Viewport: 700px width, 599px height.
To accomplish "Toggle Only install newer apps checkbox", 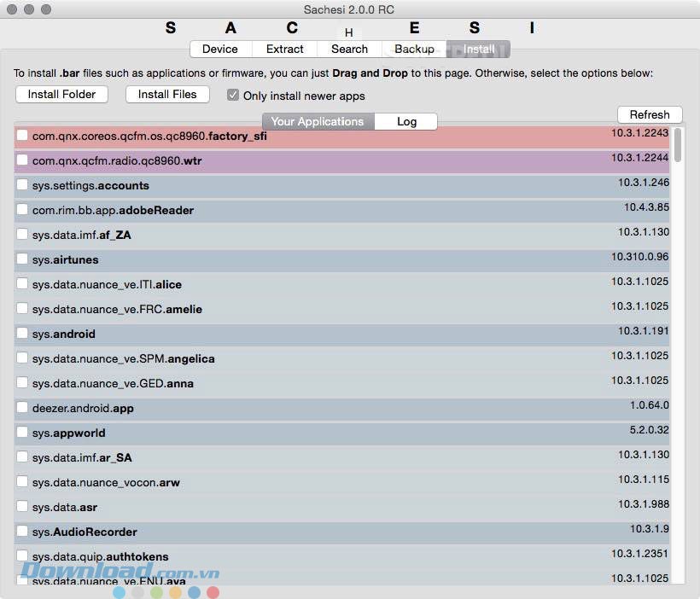I will (x=233, y=96).
